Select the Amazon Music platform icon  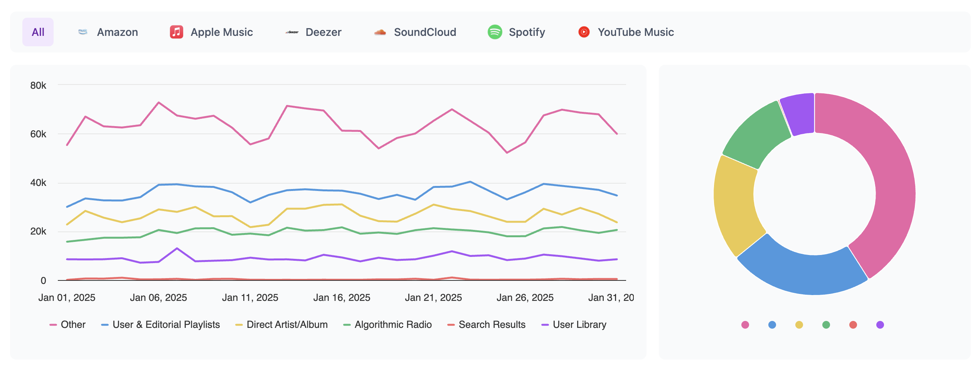tap(83, 32)
